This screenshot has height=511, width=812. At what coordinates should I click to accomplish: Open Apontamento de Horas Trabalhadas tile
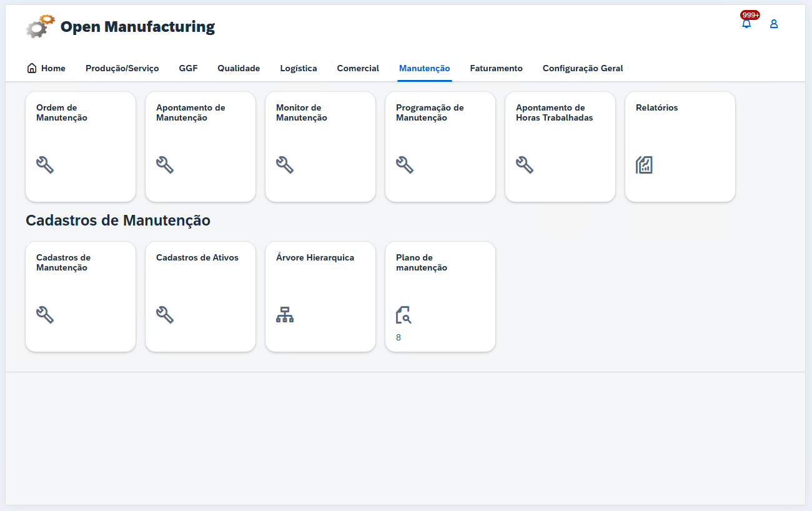pyautogui.click(x=560, y=147)
